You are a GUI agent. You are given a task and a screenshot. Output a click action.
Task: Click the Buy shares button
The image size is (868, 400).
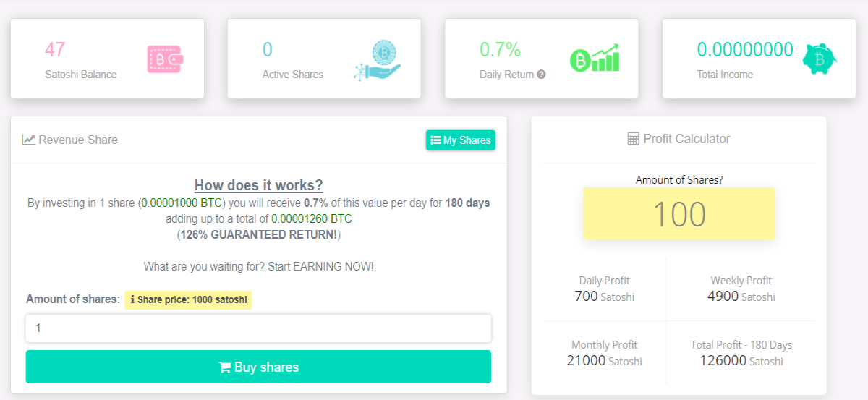258,367
